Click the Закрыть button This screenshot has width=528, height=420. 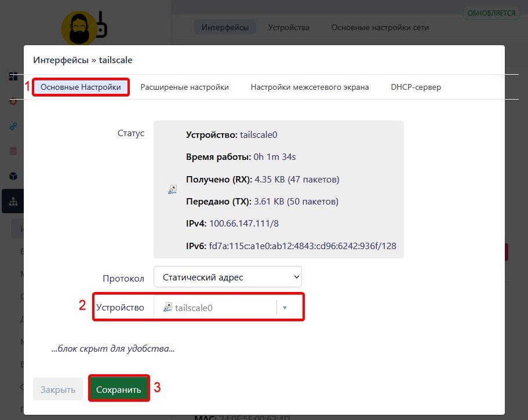click(57, 389)
